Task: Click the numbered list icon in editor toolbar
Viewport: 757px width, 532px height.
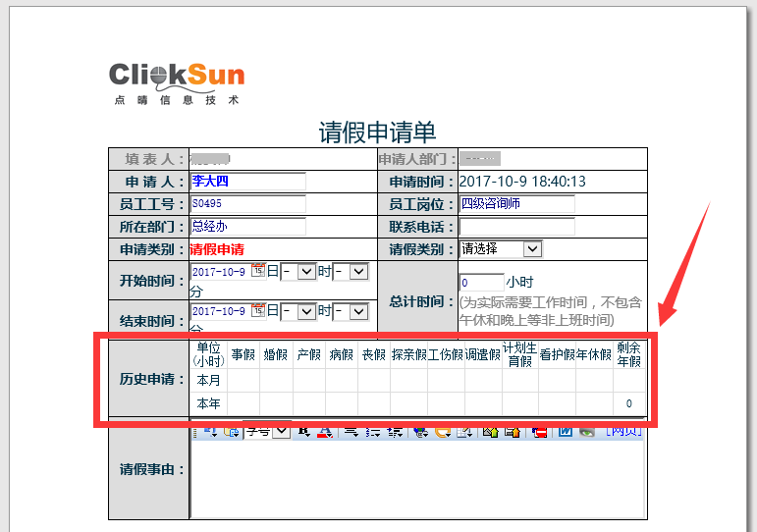Action: [x=373, y=431]
